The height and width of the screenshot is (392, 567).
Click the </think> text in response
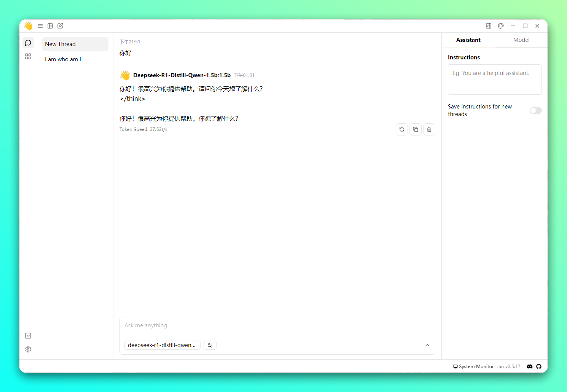click(132, 99)
